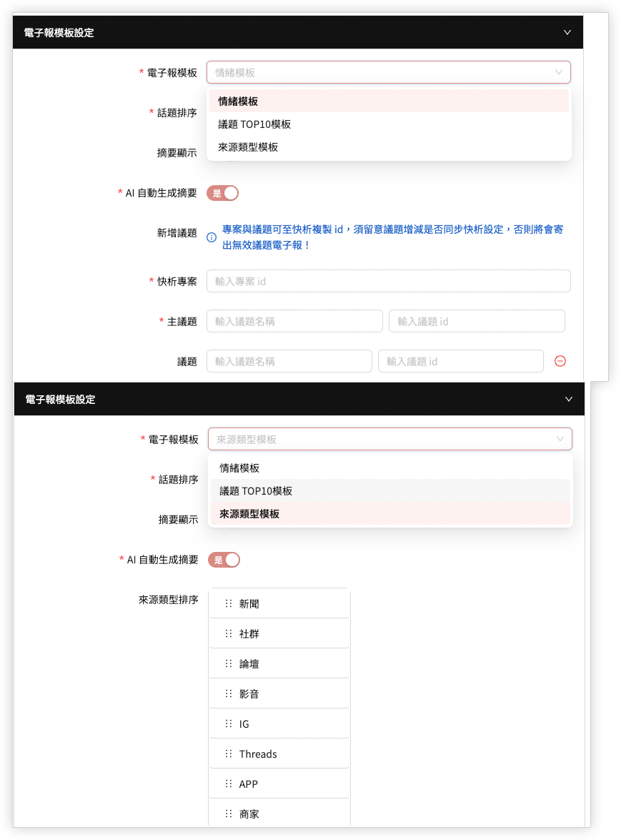Pick 來源類型模板 in the upper dropdown list
This screenshot has height=840, width=621.
pos(389,147)
